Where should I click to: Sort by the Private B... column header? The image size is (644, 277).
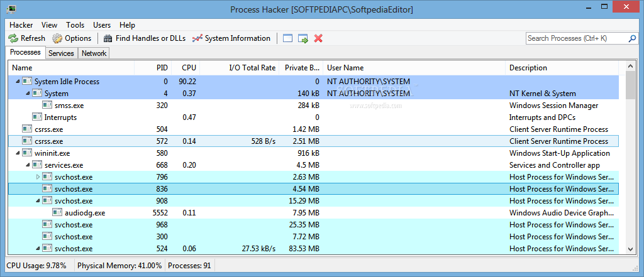point(301,68)
